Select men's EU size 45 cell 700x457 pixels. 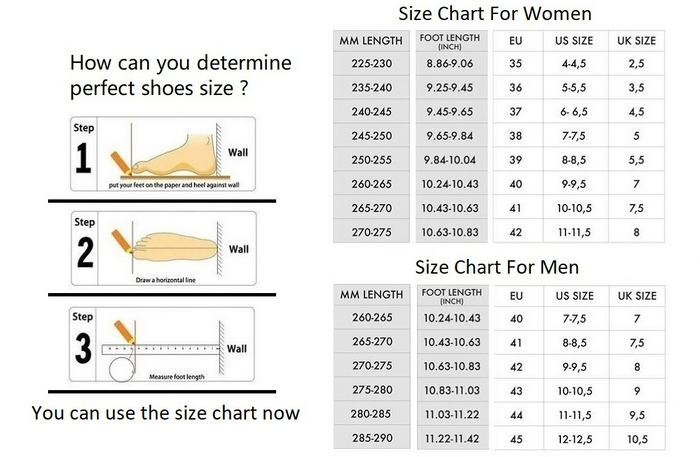pos(516,439)
